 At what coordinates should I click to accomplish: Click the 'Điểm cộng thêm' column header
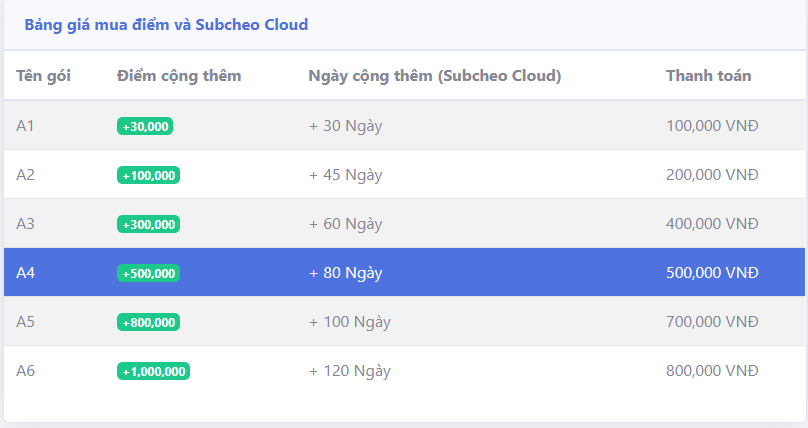[x=179, y=76]
